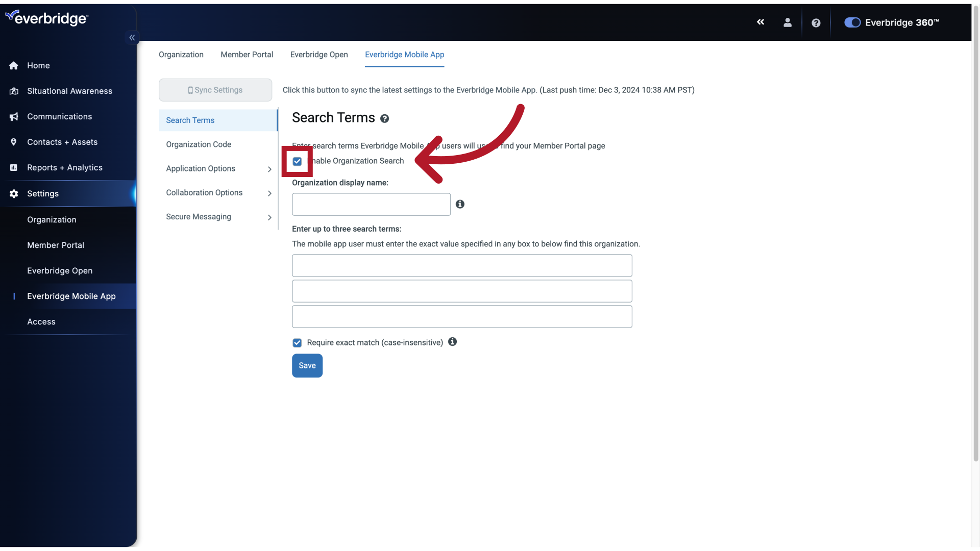Image resolution: width=980 pixels, height=551 pixels.
Task: Open Situational Awareness section
Action: tap(69, 91)
